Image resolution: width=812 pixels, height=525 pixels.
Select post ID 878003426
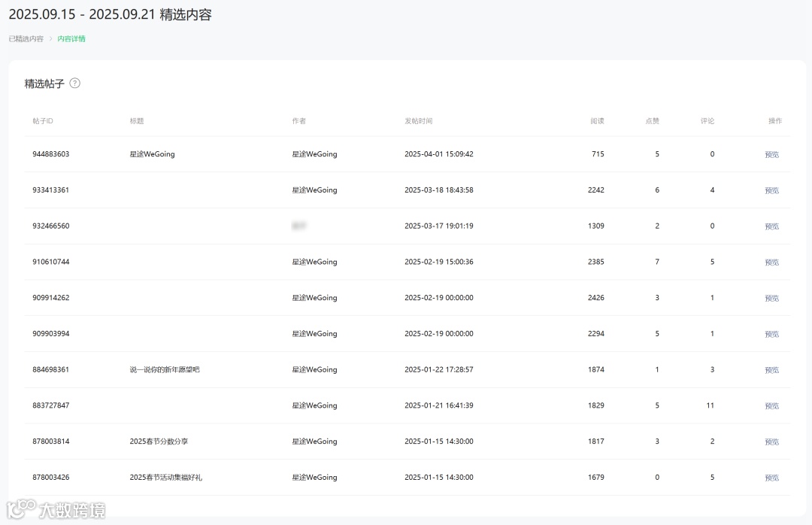click(x=51, y=477)
